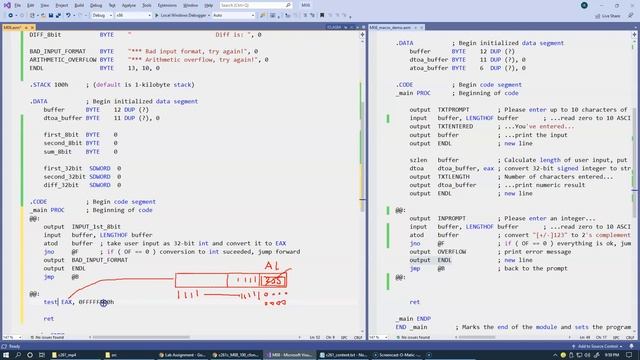Click the taskbar search icon
Screen dimensions: 640x360
18,355
